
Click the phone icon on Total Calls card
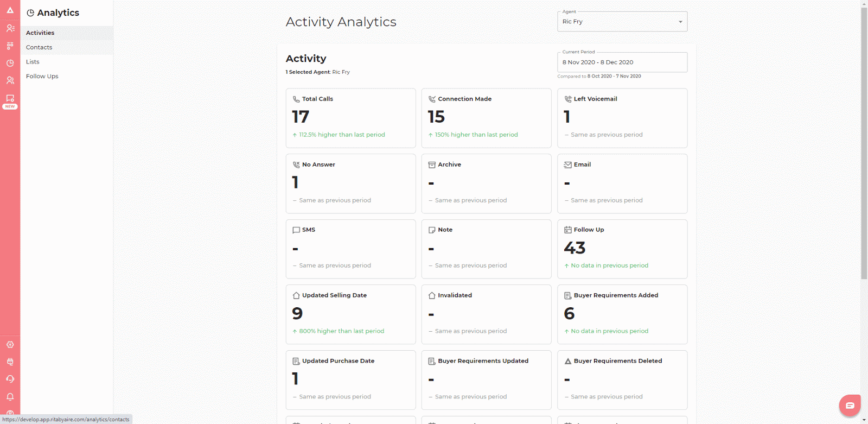point(296,99)
